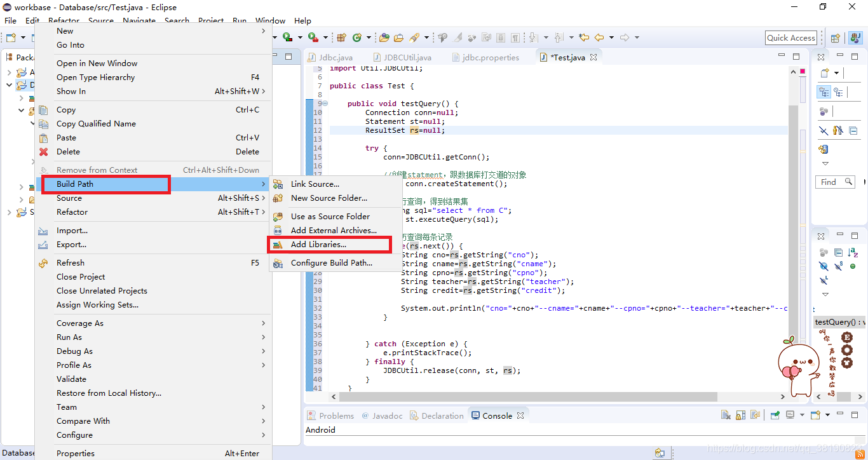The height and width of the screenshot is (460, 868).
Task: Click the Open Task folder icon
Action: click(398, 37)
